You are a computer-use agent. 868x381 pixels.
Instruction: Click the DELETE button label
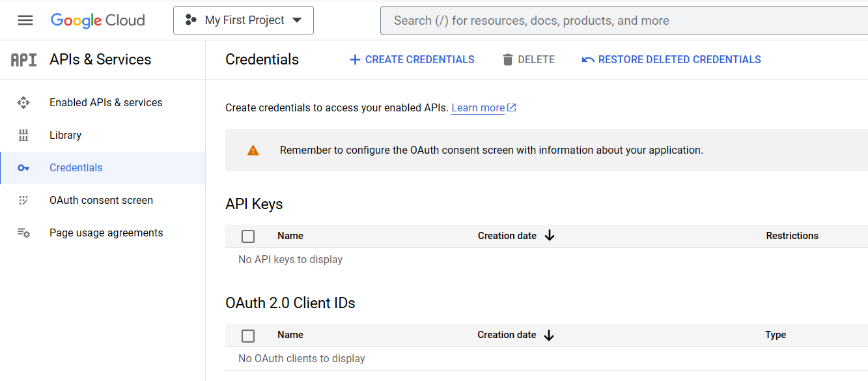537,59
